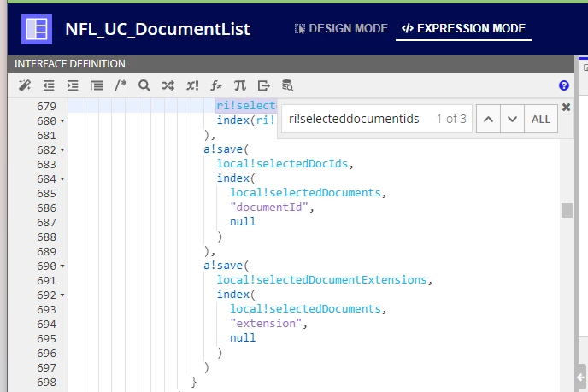588x392 pixels.
Task: Click the x! rule input icon
Action: tap(192, 85)
